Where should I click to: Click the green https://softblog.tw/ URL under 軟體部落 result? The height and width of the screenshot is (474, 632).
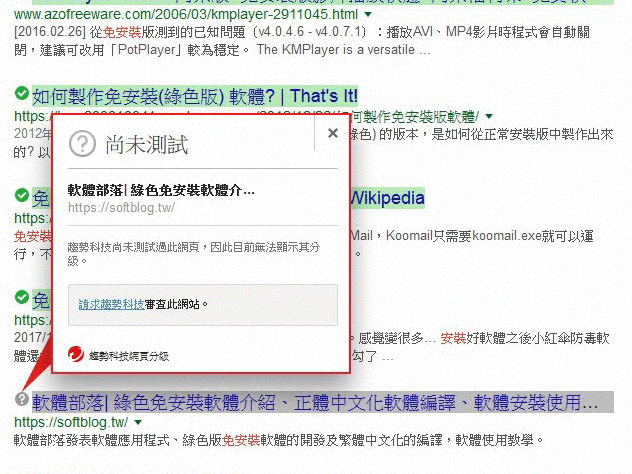tap(71, 422)
